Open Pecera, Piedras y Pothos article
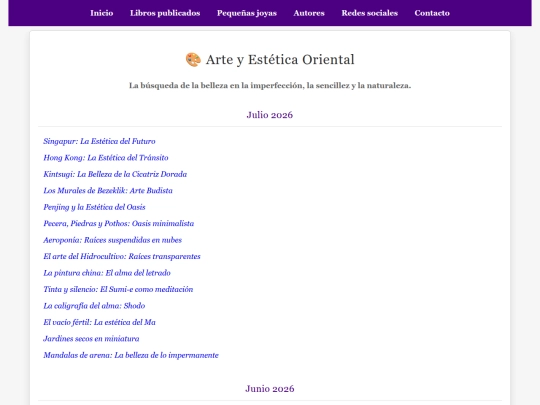 tap(118, 224)
